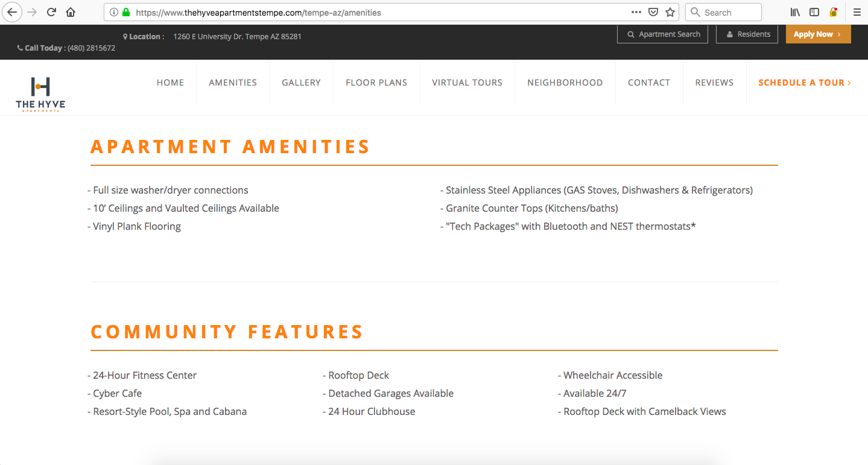Open site information icon in address bar
The height and width of the screenshot is (465, 868).
click(x=114, y=12)
